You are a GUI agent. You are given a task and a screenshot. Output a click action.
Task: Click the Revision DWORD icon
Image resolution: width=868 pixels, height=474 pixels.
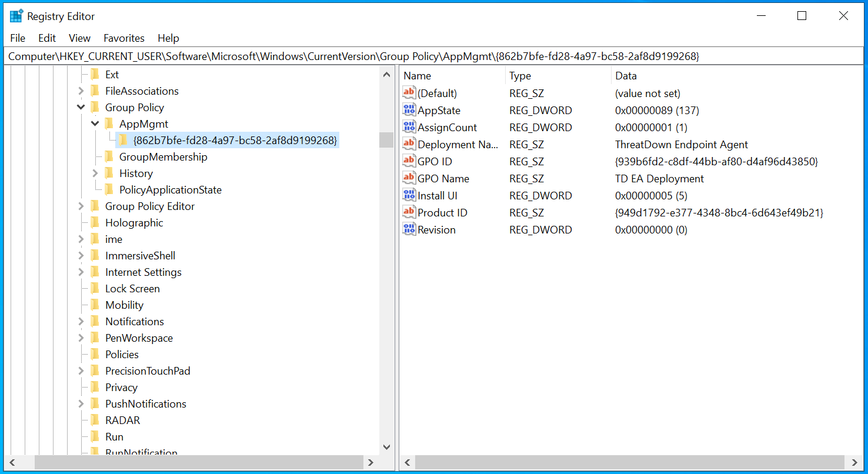tap(409, 229)
